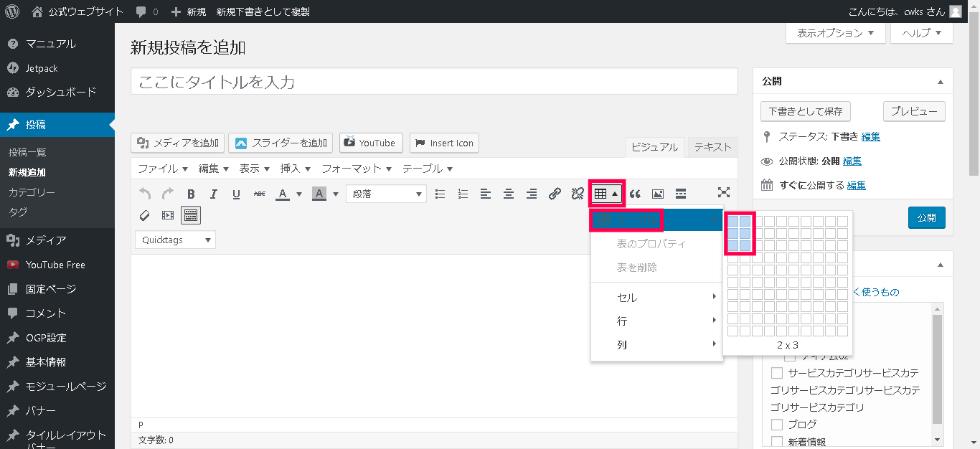
Task: Click the insert link chain icon
Action: [x=555, y=194]
